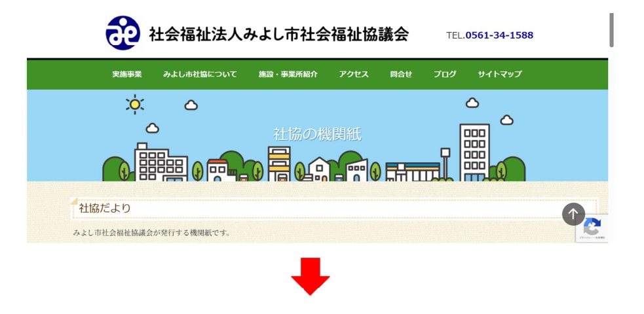
Task: Click the tall gray building on the right
Action: (x=474, y=151)
